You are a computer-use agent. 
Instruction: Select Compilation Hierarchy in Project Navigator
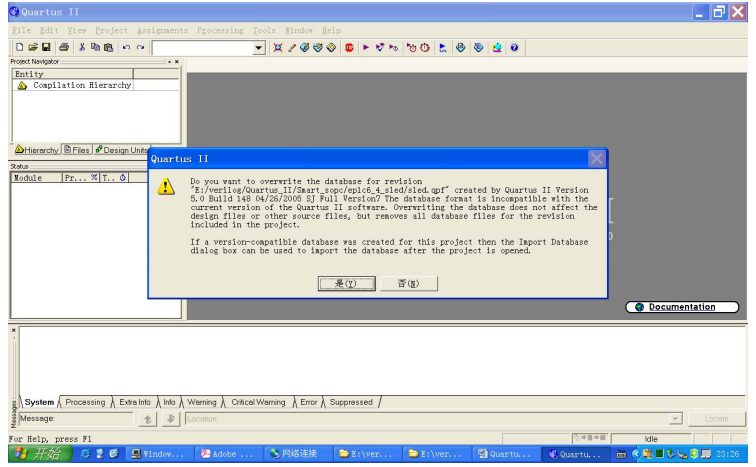pyautogui.click(x=82, y=85)
